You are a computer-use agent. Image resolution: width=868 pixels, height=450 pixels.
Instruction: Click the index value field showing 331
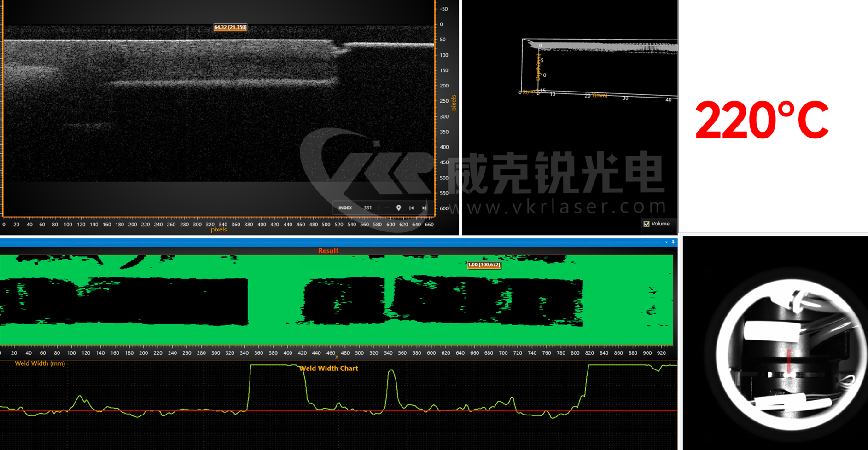pos(367,208)
